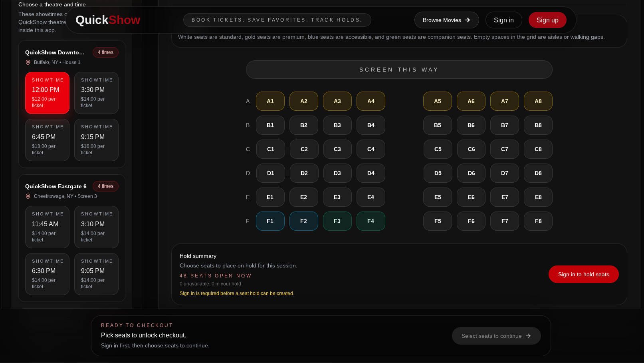Click the Hold summary heading

[198, 256]
